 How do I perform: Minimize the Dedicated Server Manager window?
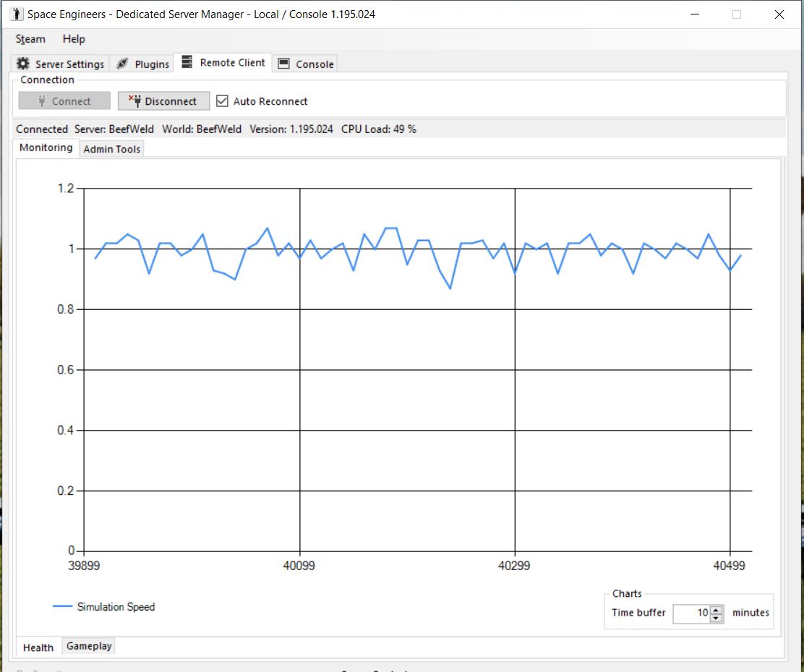pyautogui.click(x=695, y=14)
